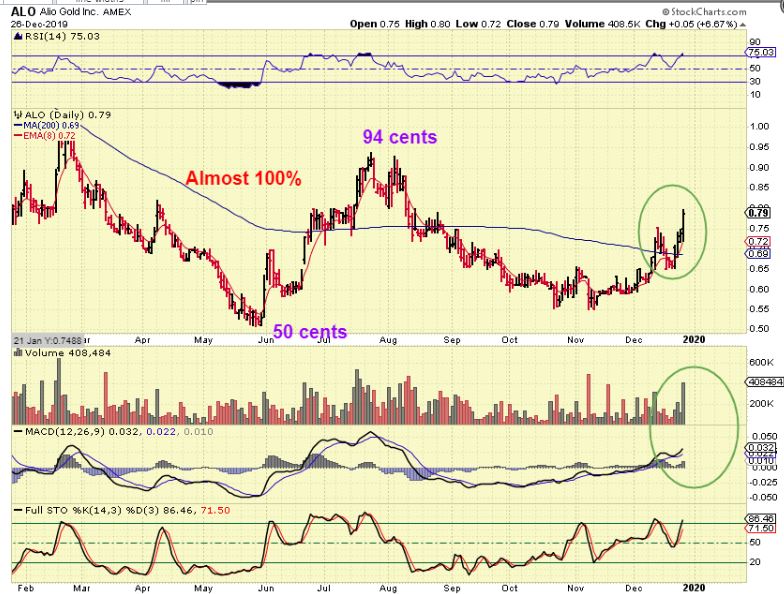Image resolution: width=784 pixels, height=594 pixels.
Task: Click the 'Volume 408,484' panel label
Action: (68, 353)
